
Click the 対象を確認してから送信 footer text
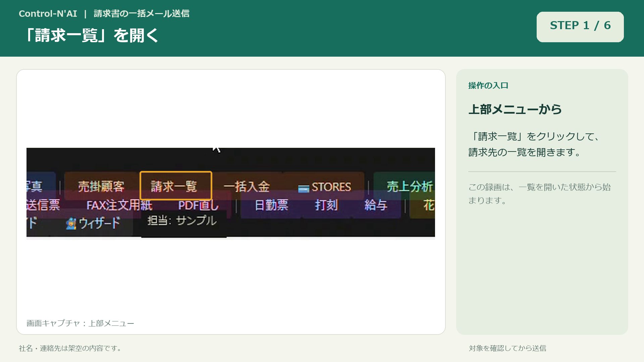(x=507, y=348)
